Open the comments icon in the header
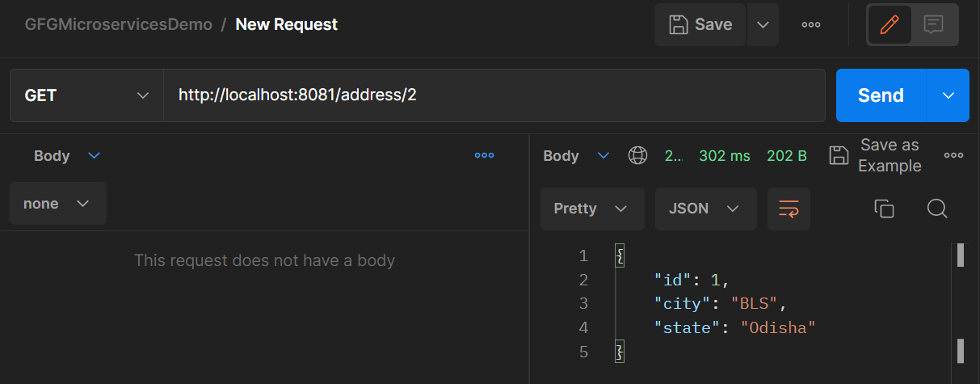Viewport: 980px width, 384px height. [934, 25]
